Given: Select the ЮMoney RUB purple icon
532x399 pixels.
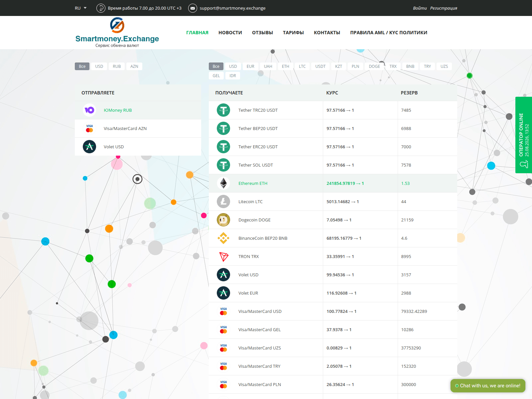Looking at the screenshot, I should click(89, 110).
